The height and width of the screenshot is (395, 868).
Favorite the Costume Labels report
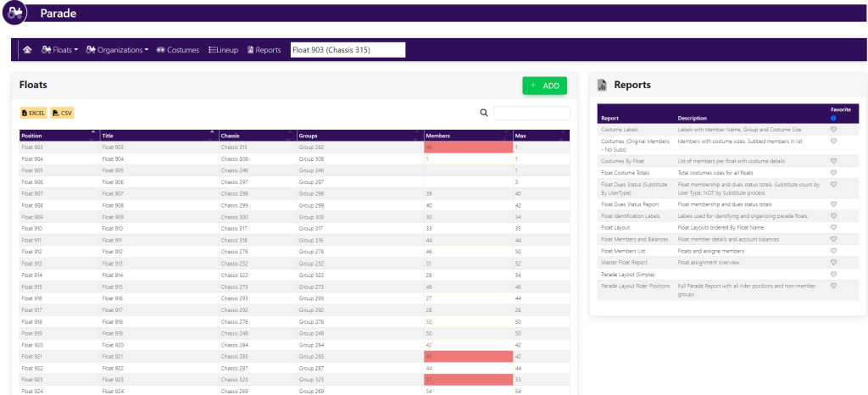click(x=833, y=130)
